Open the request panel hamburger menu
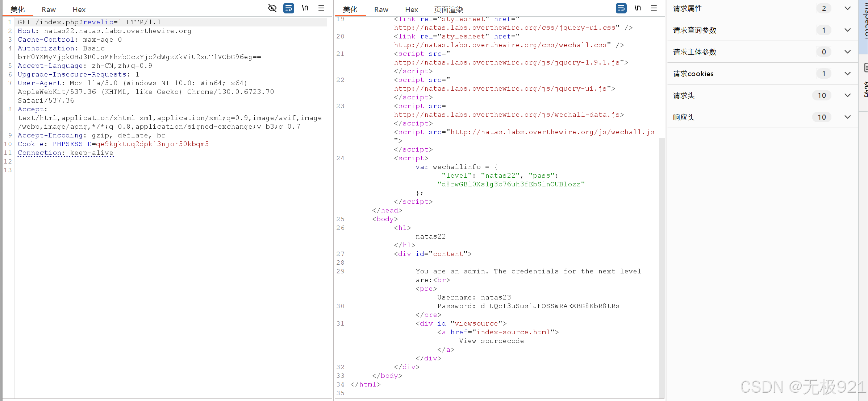Viewport: 868px width, 401px height. pyautogui.click(x=321, y=8)
